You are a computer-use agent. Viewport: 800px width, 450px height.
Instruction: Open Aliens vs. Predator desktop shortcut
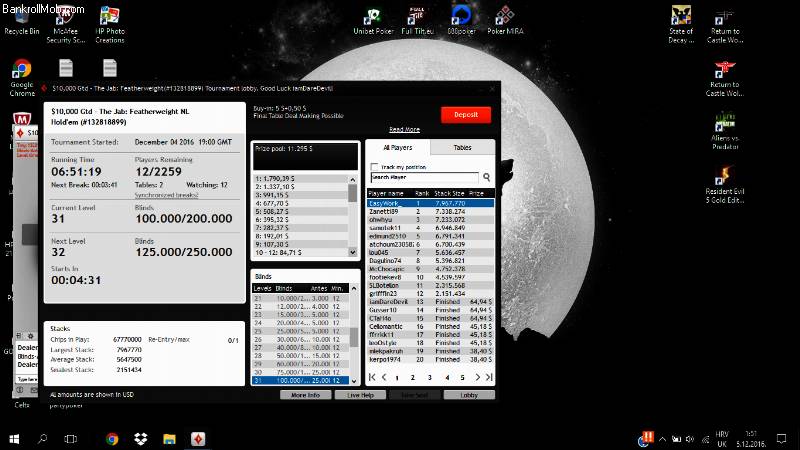tap(725, 132)
